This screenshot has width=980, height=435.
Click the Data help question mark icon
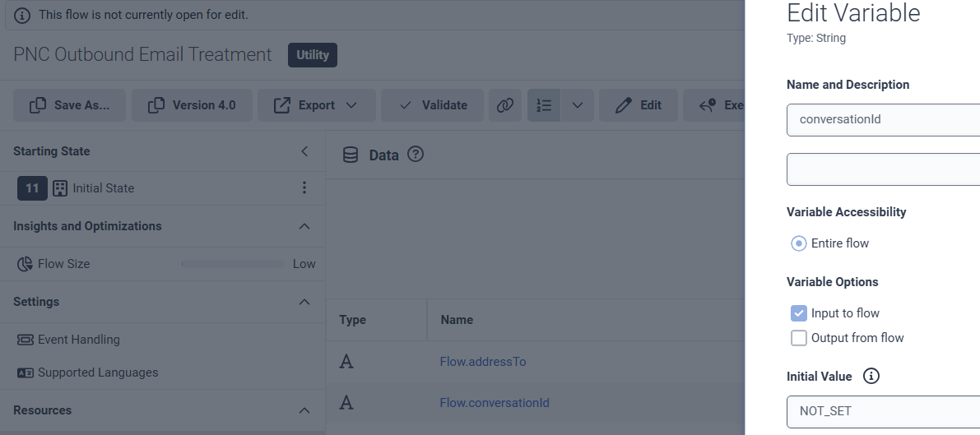(416, 155)
